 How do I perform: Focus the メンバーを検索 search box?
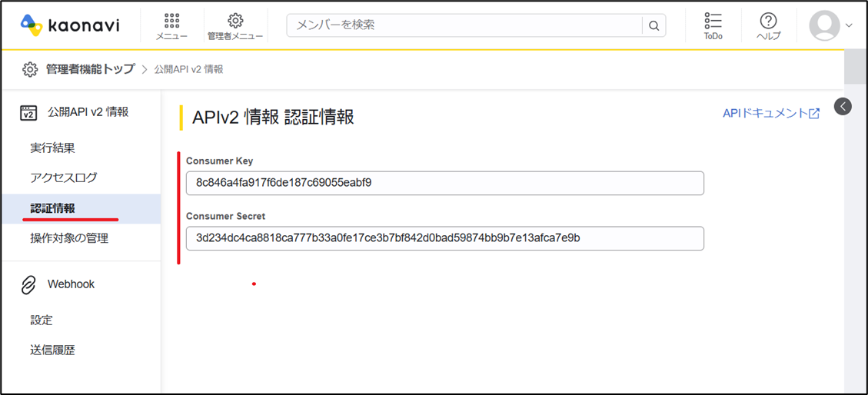464,25
